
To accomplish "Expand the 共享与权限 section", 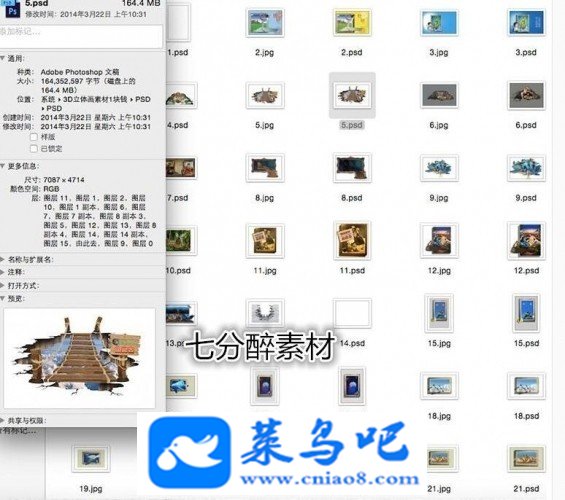I will (x=3, y=420).
